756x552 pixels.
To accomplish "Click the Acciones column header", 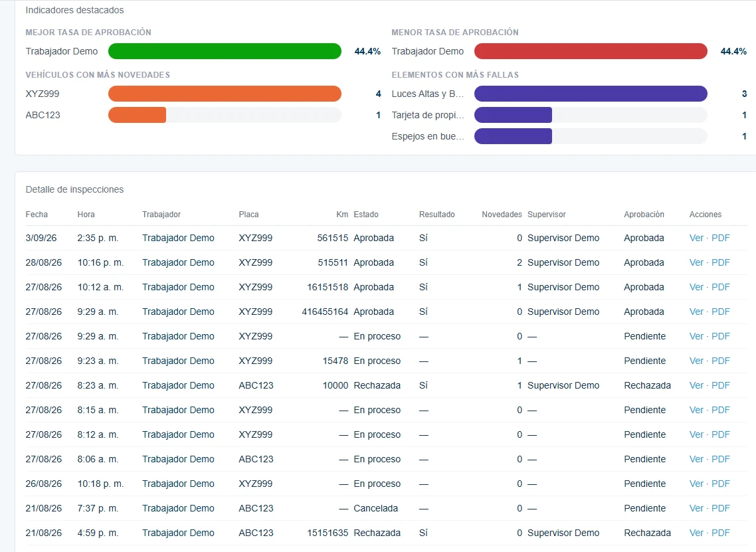I will [x=706, y=215].
